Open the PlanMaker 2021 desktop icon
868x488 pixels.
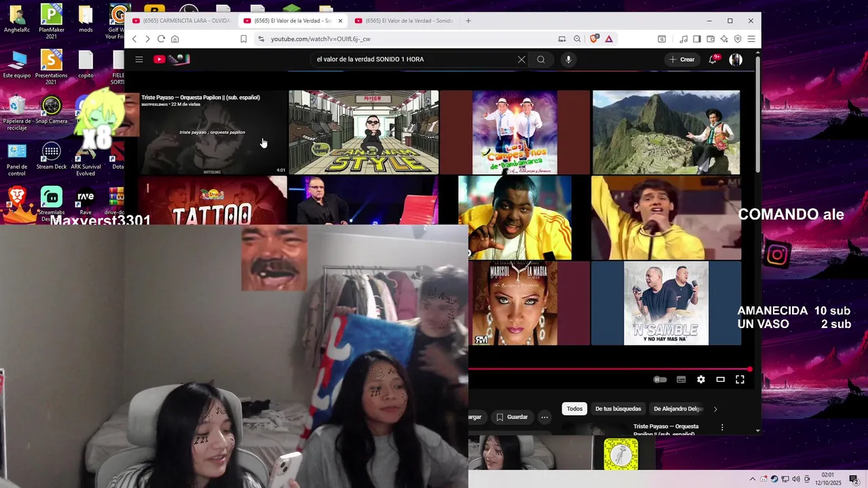click(51, 22)
